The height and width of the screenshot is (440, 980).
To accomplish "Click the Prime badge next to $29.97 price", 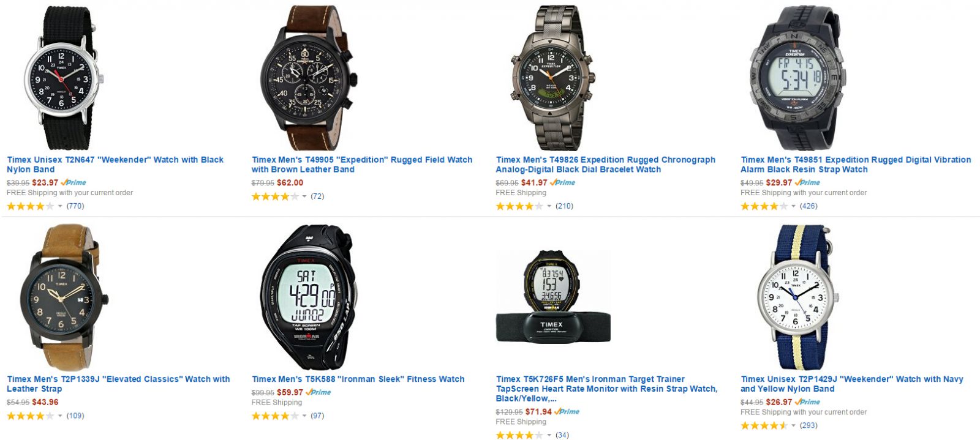I will pos(807,182).
